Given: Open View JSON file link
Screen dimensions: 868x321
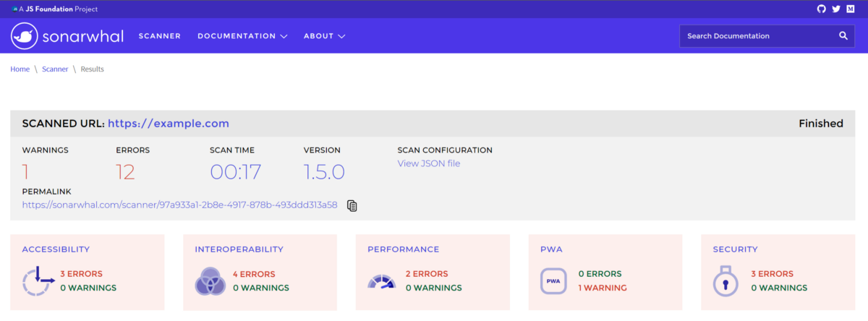Looking at the screenshot, I should (429, 163).
